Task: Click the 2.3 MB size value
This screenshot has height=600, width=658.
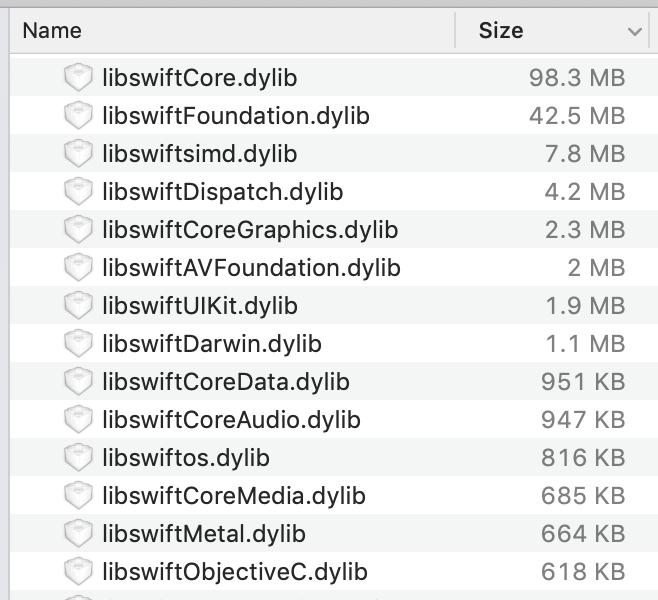Action: (585, 230)
